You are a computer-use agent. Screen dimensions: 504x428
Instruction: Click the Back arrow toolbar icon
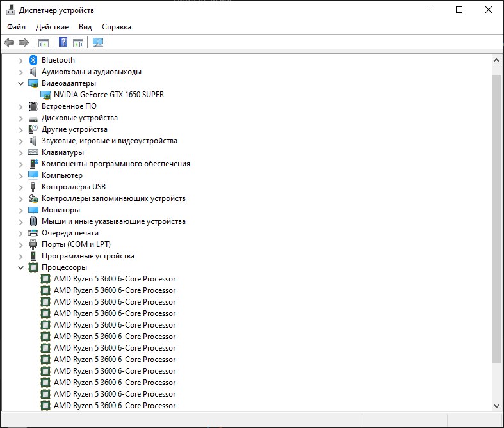tap(9, 42)
